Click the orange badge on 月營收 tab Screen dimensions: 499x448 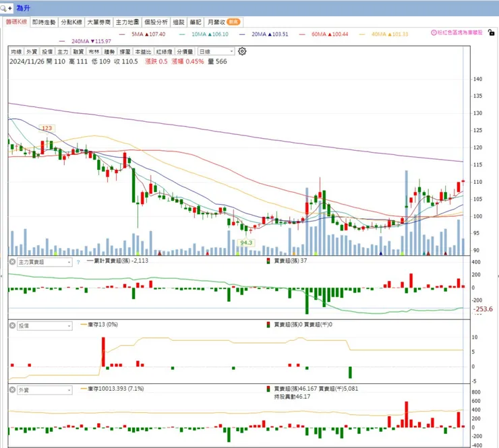[233, 22]
